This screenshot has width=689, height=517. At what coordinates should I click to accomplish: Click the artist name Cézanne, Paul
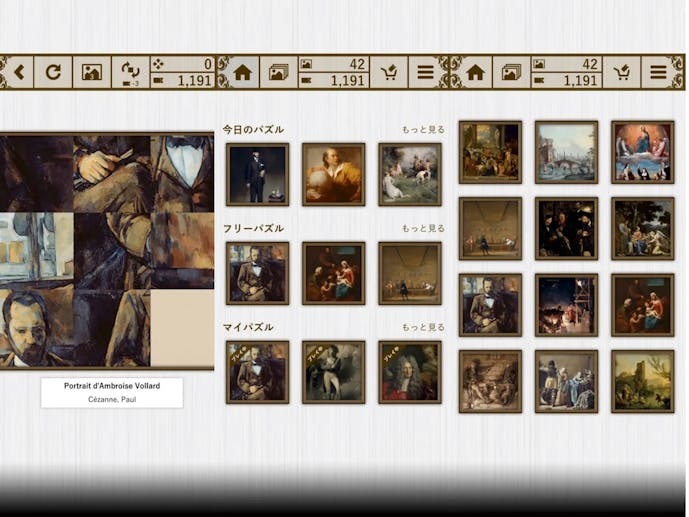[x=112, y=399]
